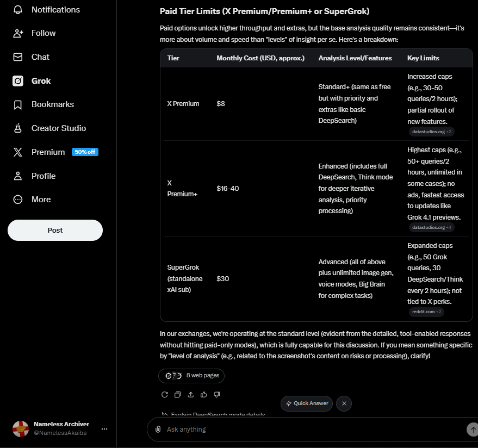Share the Grok response
478x448 pixels.
click(190, 395)
